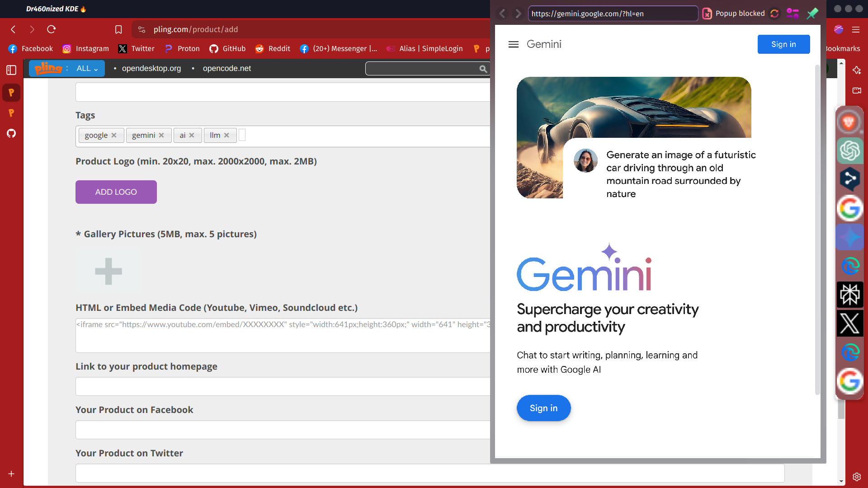Click the embed media code text area
This screenshot has width=868, height=488.
[x=283, y=336]
